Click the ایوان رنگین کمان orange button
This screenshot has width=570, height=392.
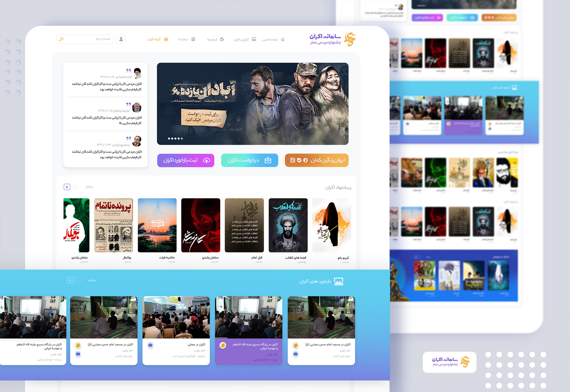coord(316,160)
